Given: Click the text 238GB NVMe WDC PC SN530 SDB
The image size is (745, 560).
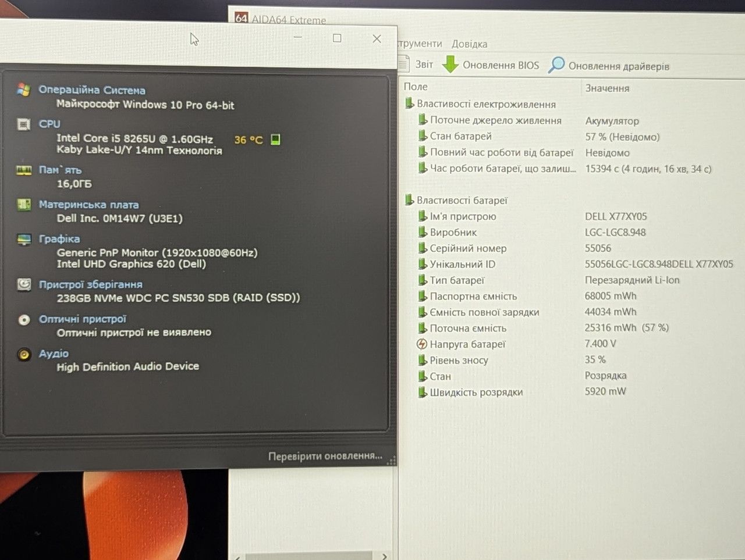Looking at the screenshot, I should 144,298.
